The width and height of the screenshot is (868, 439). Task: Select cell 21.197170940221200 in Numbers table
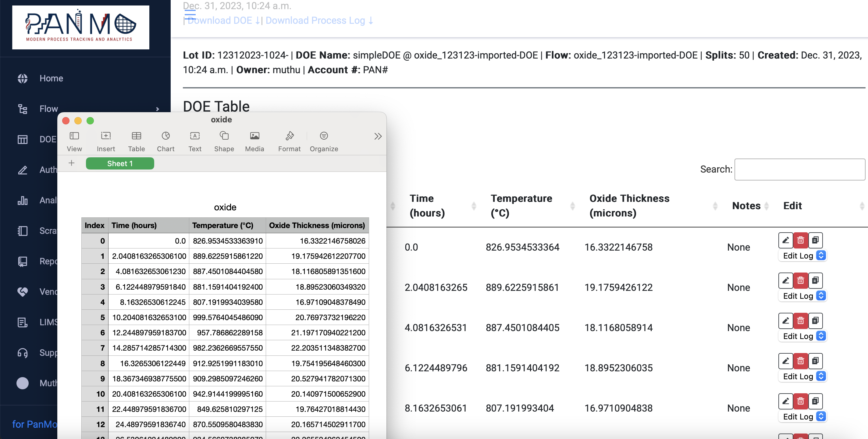[317, 333]
